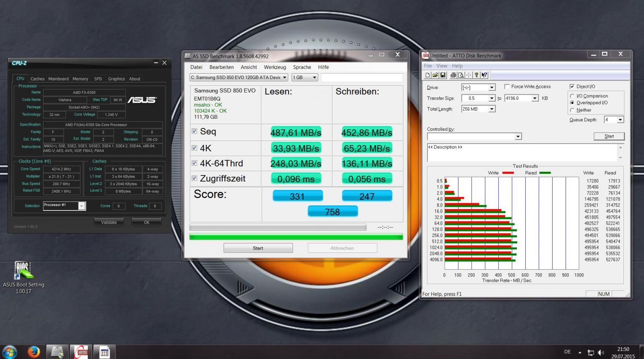Screen dimensions: 644x359
Task: Click the read score 331 box
Action: click(x=297, y=196)
